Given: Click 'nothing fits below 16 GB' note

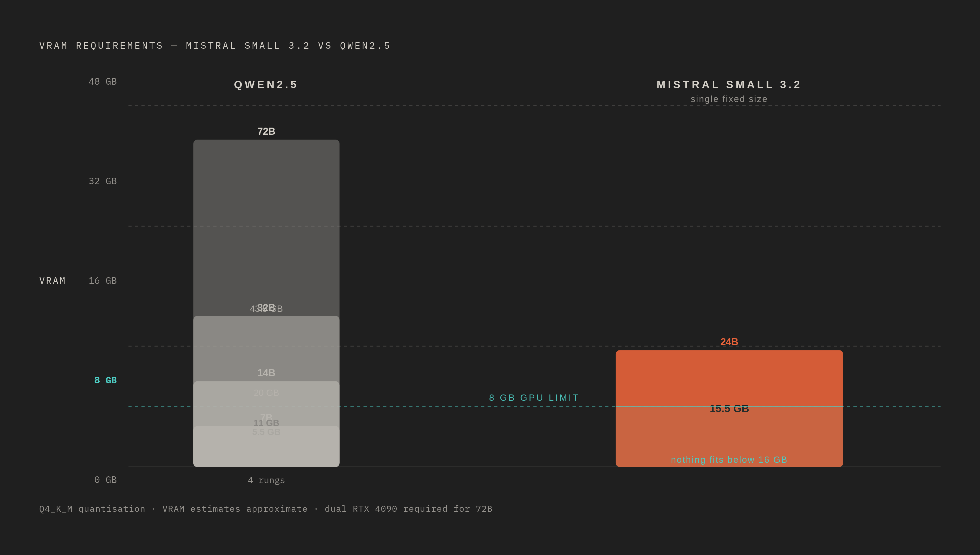Looking at the screenshot, I should coord(729,460).
